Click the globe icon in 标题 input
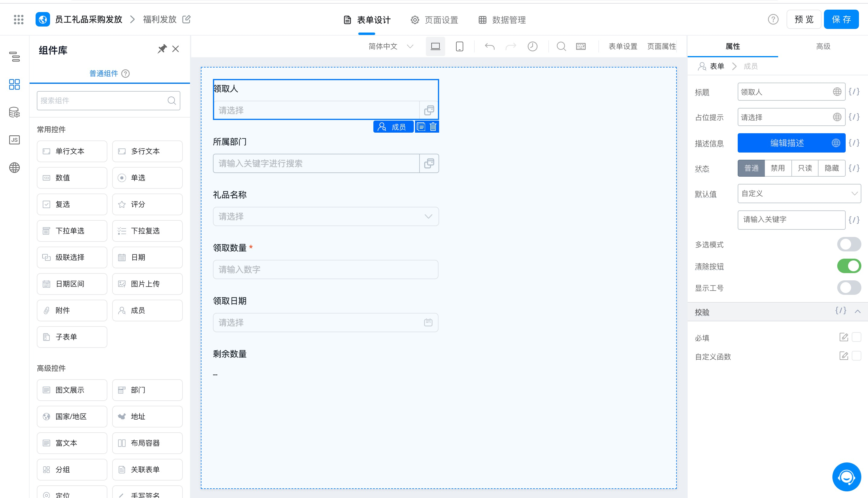The height and width of the screenshot is (498, 868). pos(837,92)
